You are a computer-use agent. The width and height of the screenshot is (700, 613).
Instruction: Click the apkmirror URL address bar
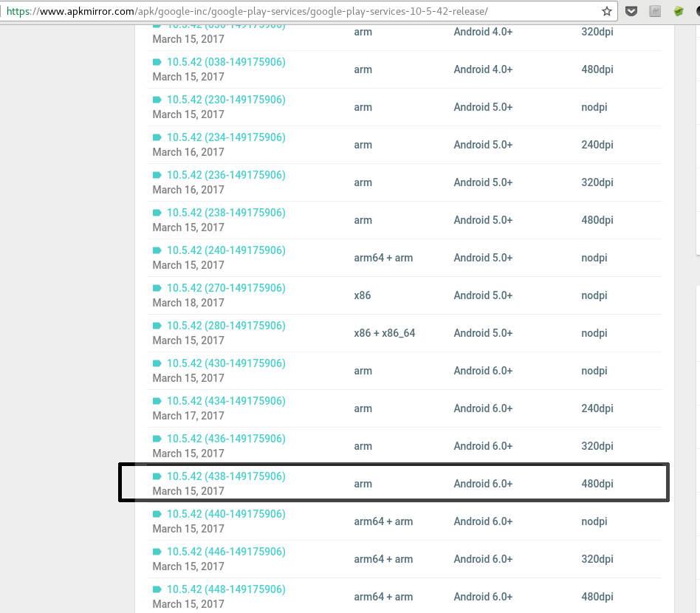[x=295, y=12]
